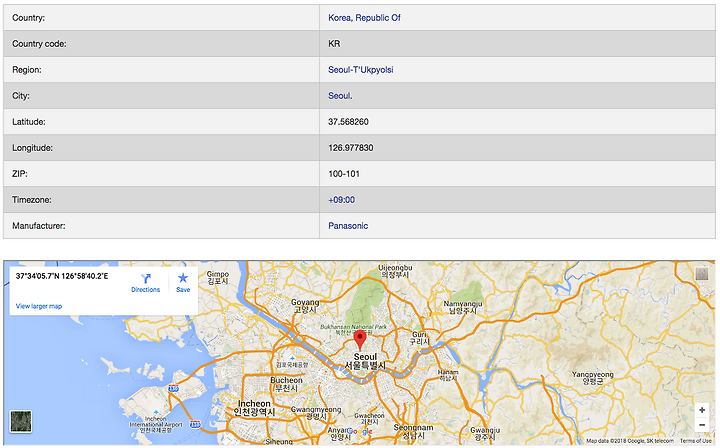Click the Guri label on the map
The image size is (720, 448).
point(419,338)
